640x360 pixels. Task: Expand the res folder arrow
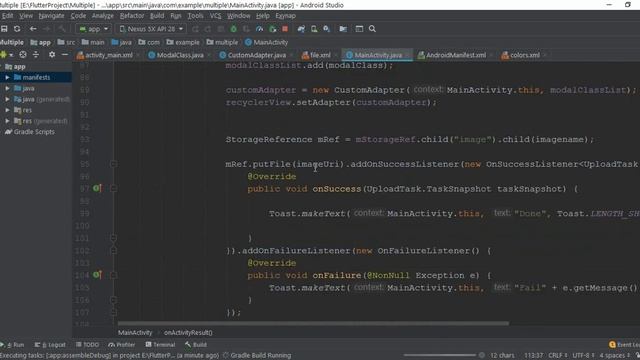click(x=7, y=110)
